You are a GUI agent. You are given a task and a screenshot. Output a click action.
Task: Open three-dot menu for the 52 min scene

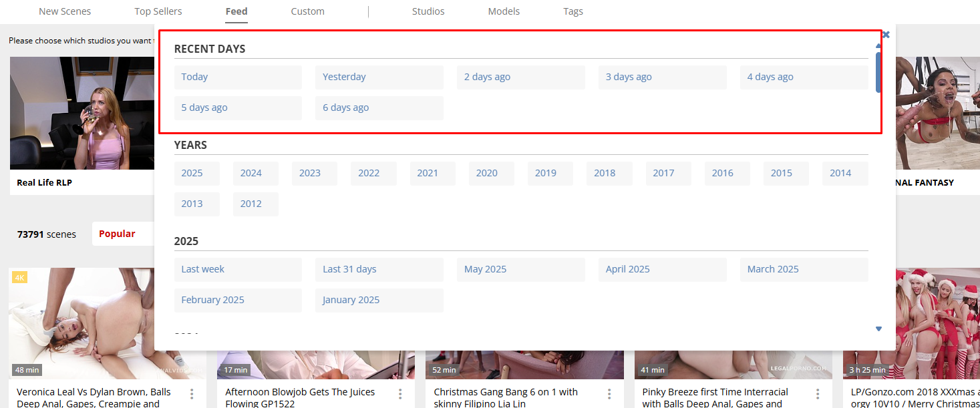click(609, 394)
